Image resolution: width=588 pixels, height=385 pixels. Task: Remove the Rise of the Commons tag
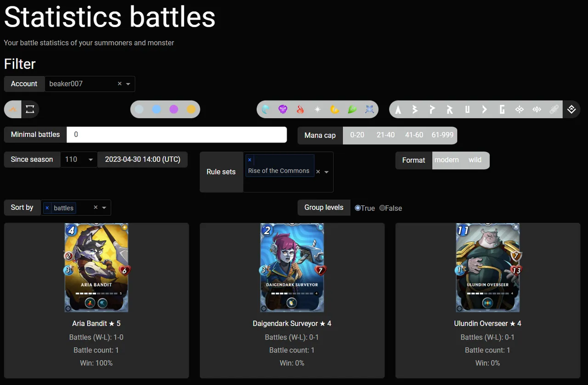pyautogui.click(x=250, y=160)
